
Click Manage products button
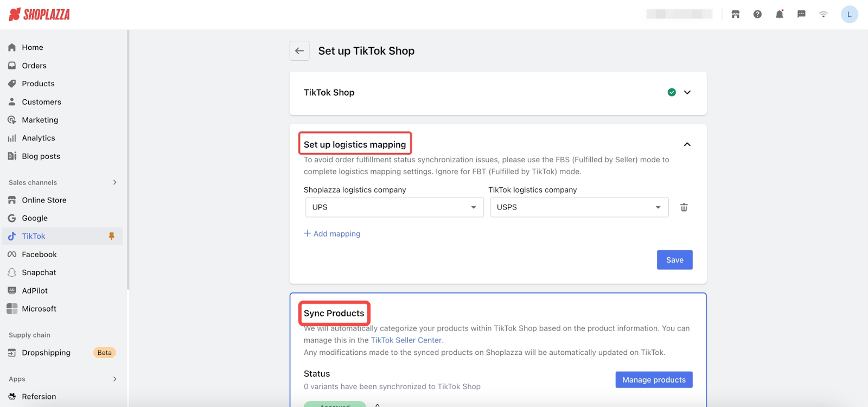654,380
